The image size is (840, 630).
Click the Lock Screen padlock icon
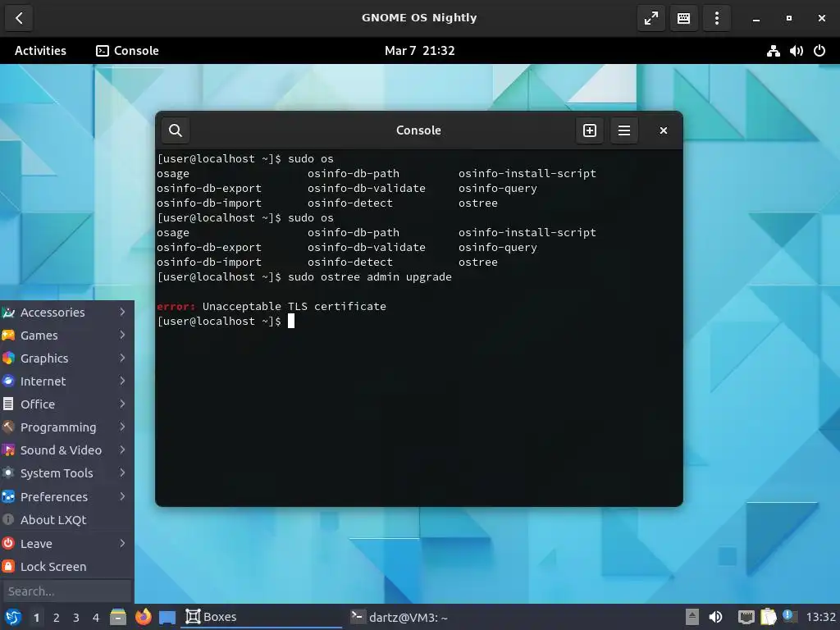pyautogui.click(x=8, y=566)
